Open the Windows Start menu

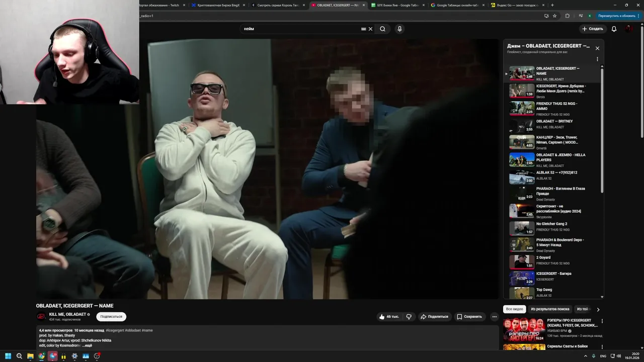(x=8, y=356)
